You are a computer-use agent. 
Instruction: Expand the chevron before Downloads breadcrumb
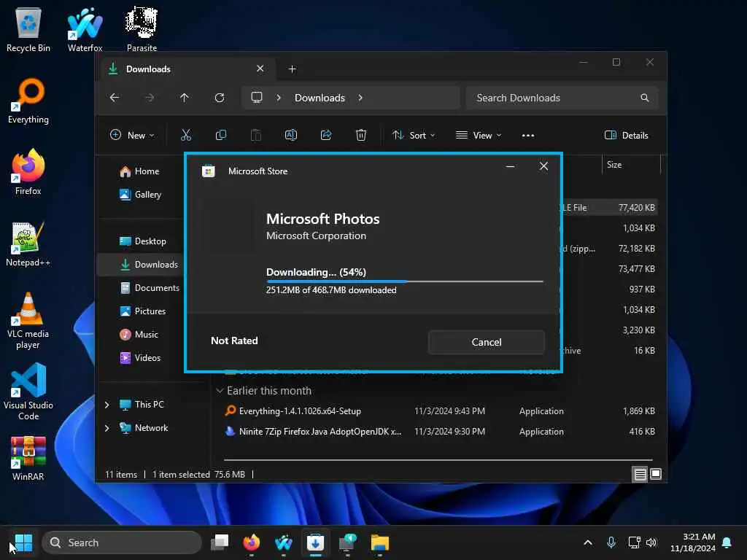[x=279, y=98]
